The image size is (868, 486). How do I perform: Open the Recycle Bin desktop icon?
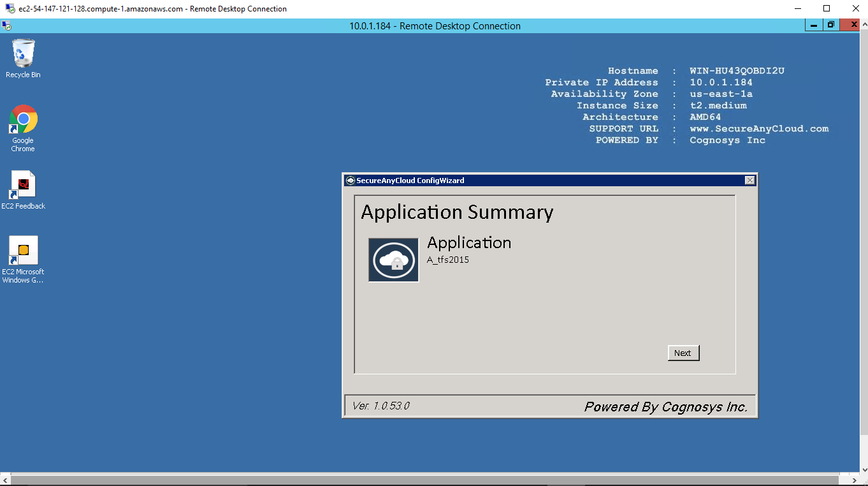point(23,54)
